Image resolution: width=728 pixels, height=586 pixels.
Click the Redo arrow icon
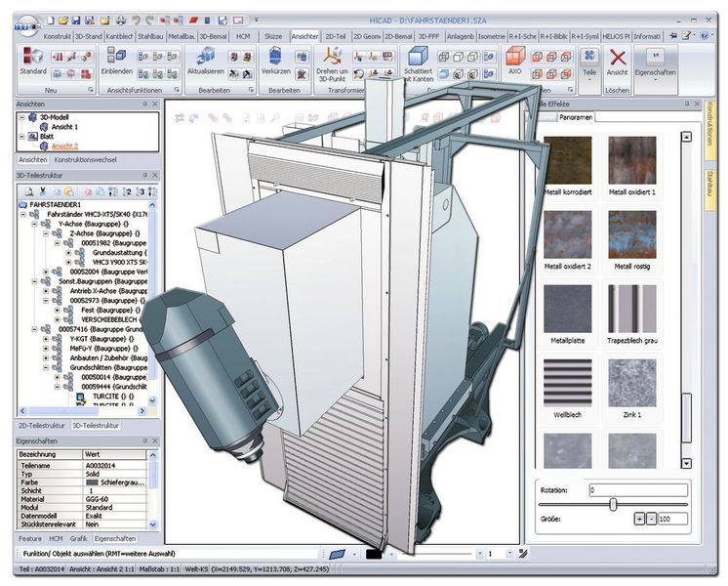tap(149, 21)
